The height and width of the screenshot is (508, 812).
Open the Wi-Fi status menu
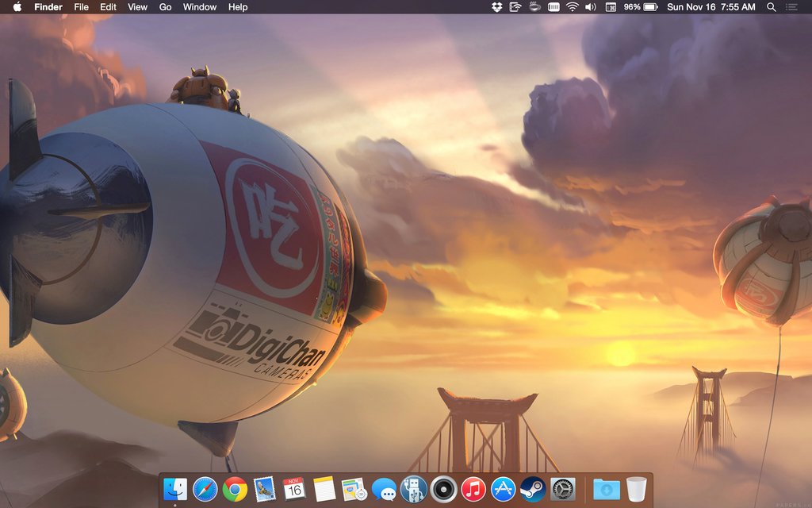click(x=573, y=6)
